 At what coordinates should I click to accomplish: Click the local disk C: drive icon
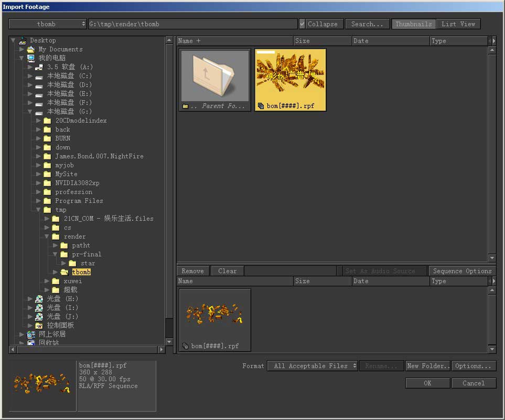[x=39, y=76]
